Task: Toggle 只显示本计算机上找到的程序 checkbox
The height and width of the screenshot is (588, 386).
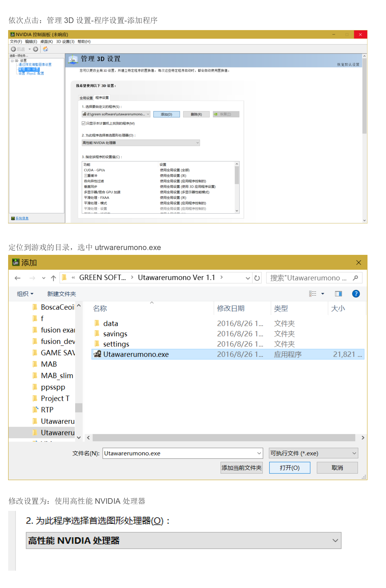Action: (x=84, y=123)
